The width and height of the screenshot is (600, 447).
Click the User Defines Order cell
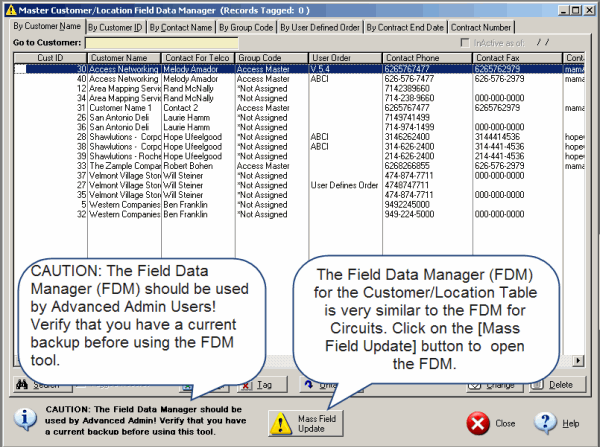[x=344, y=185]
